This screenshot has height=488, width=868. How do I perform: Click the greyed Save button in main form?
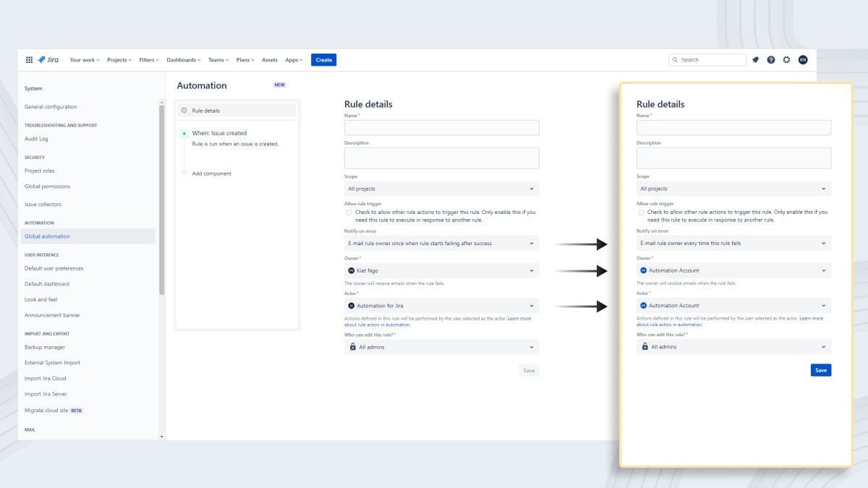(x=529, y=370)
